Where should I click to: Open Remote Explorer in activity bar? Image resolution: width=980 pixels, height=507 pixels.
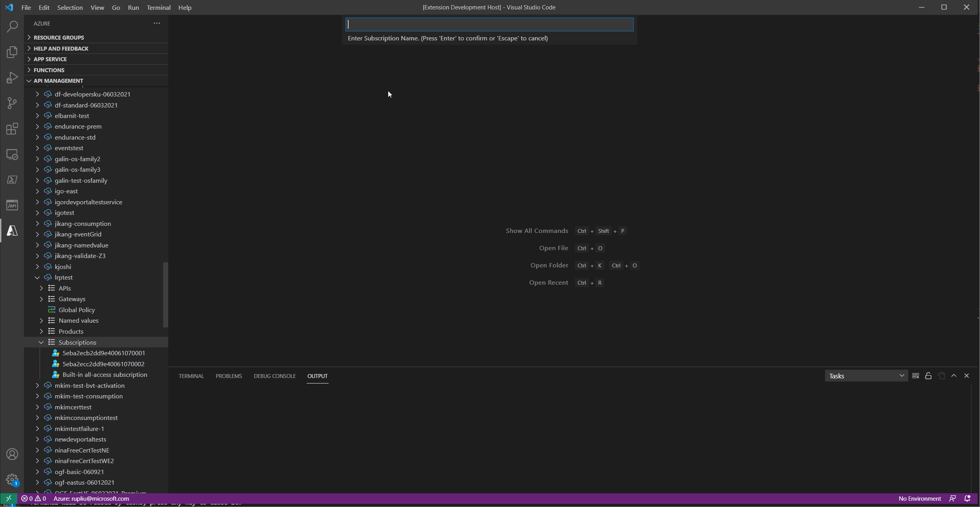pyautogui.click(x=12, y=154)
